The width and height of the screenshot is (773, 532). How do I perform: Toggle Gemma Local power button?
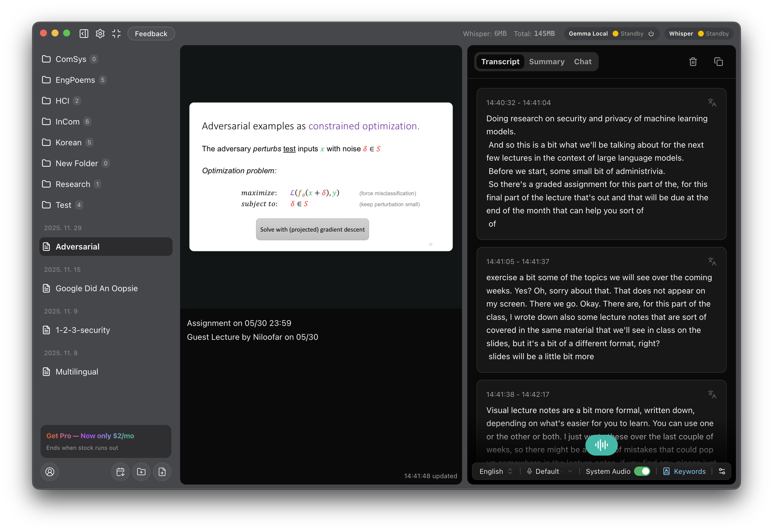coord(651,34)
